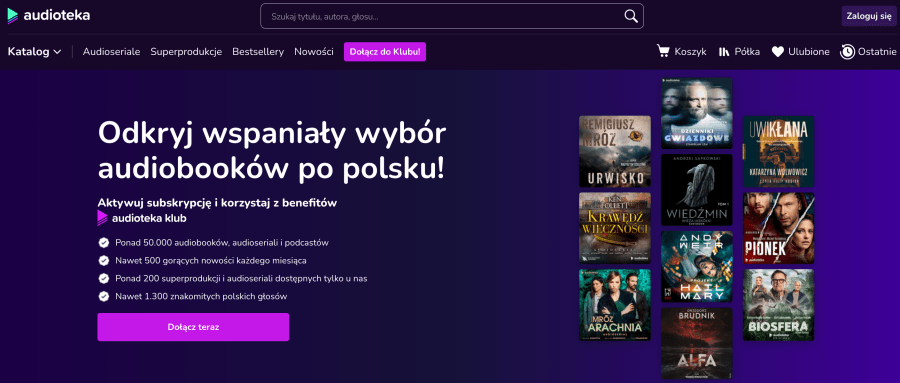Click the checkmark beside Ponad 200 superprodukcji
Viewport: 900px width, 383px height.
point(103,278)
